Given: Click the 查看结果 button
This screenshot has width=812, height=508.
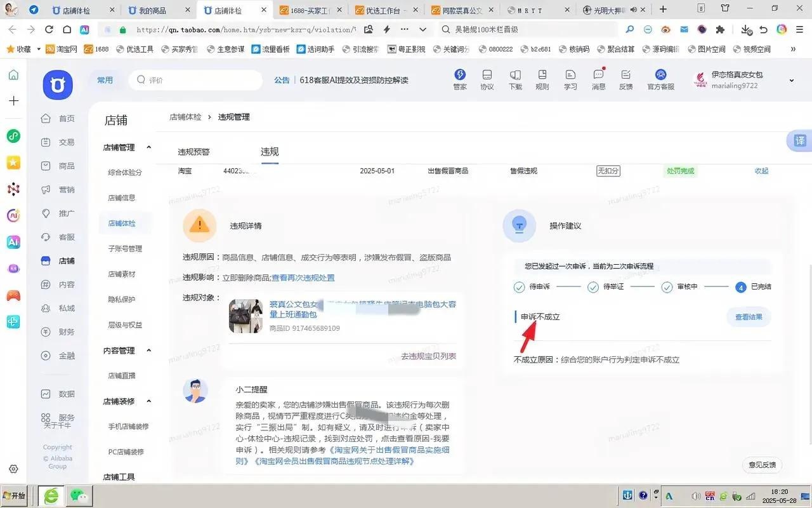Looking at the screenshot, I should (x=749, y=317).
